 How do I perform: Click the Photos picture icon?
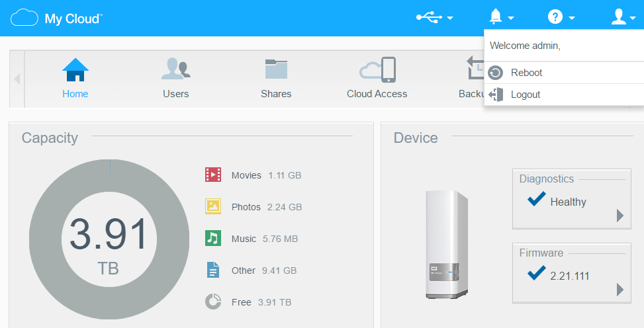click(x=213, y=206)
